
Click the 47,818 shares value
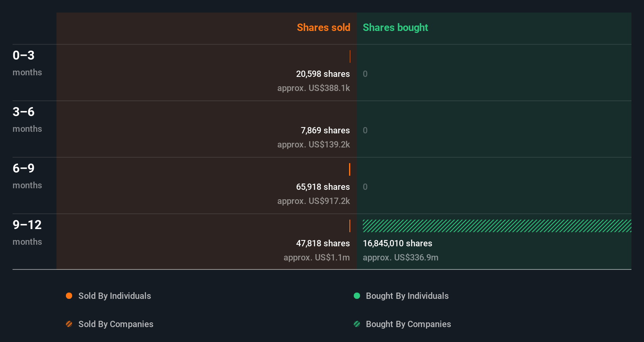(x=323, y=243)
